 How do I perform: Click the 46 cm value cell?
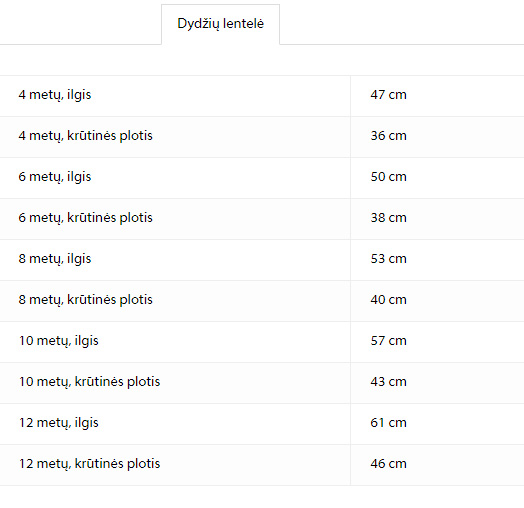tap(388, 464)
